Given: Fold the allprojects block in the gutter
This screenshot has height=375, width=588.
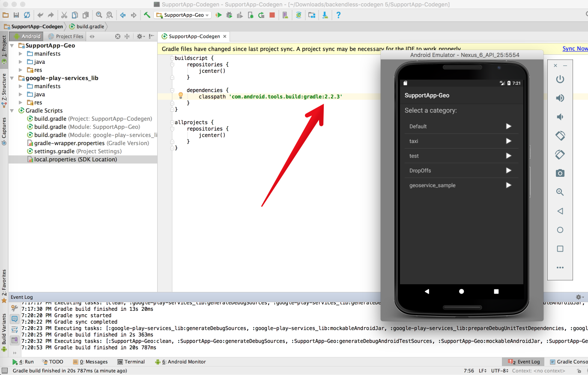Looking at the screenshot, I should click(x=172, y=122).
